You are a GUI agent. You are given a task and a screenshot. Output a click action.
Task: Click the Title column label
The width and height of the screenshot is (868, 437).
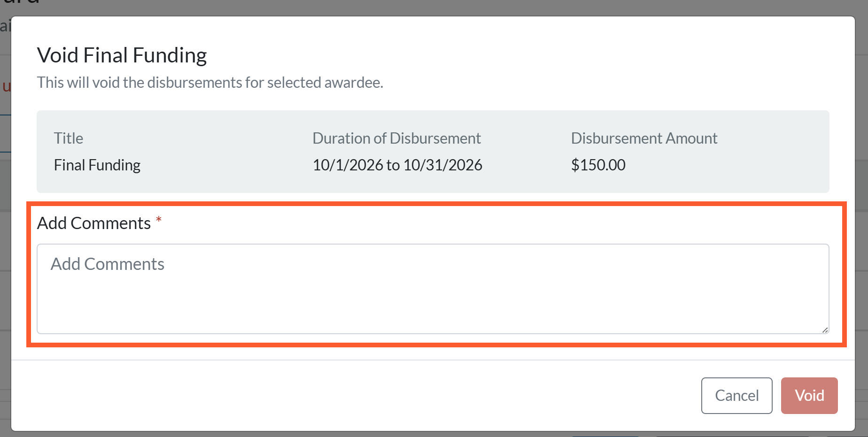(x=69, y=138)
